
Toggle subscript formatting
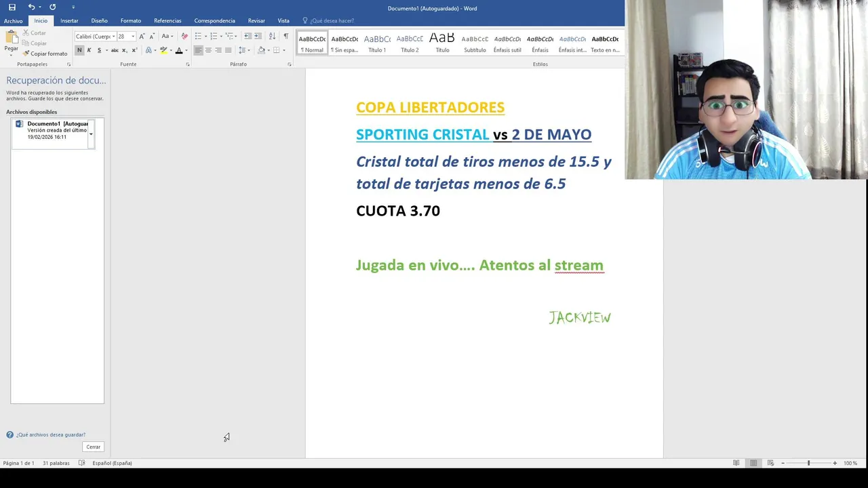pyautogui.click(x=125, y=50)
